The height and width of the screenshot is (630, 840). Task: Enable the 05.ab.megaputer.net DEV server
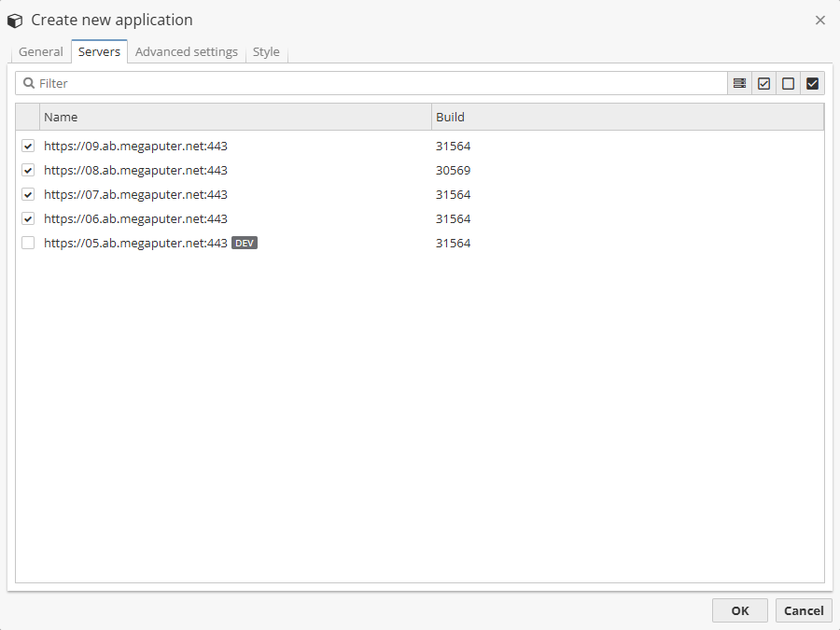pyautogui.click(x=28, y=244)
